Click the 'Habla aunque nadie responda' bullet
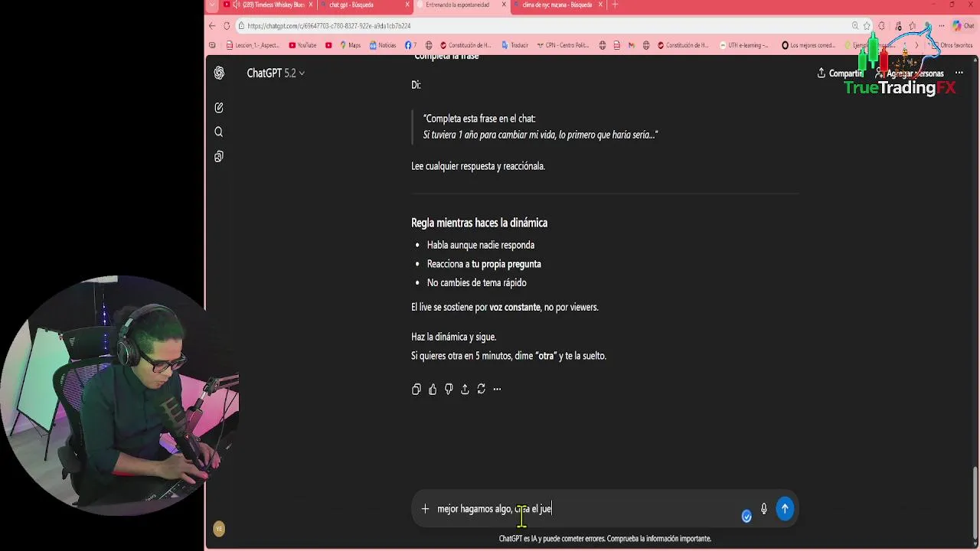 tap(481, 245)
